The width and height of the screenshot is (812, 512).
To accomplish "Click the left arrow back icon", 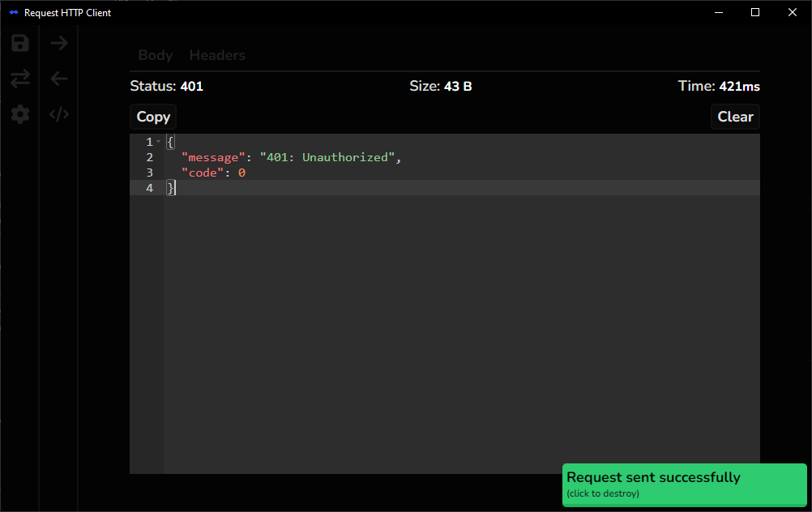I will pyautogui.click(x=59, y=79).
